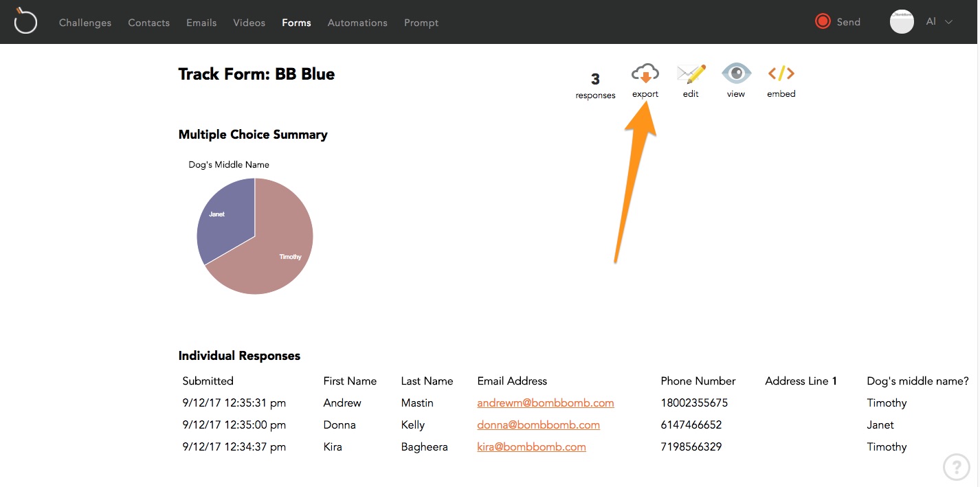The height and width of the screenshot is (487, 980).
Task: Open the Automations menu
Action: point(357,23)
